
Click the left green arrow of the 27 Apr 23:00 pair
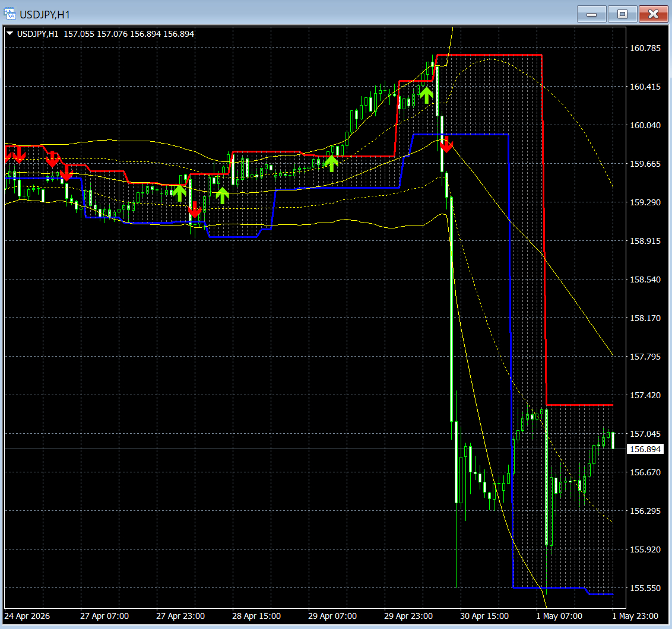coord(179,193)
